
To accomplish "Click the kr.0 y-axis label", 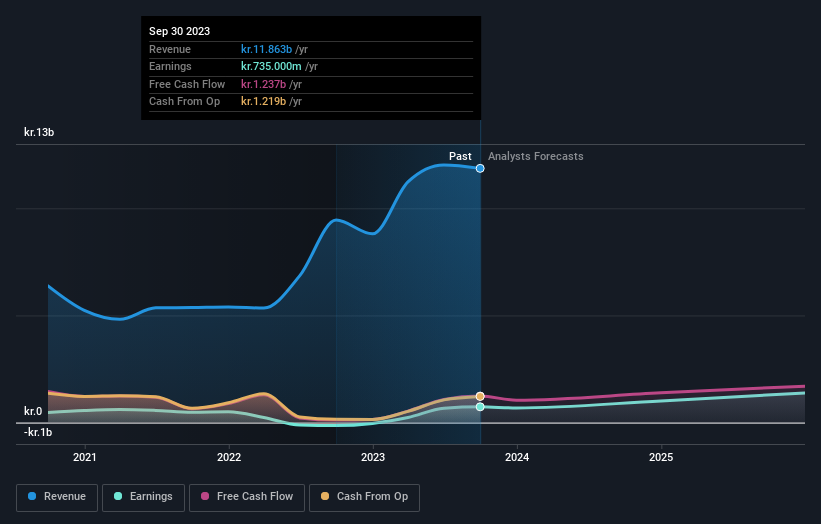I will coord(33,411).
